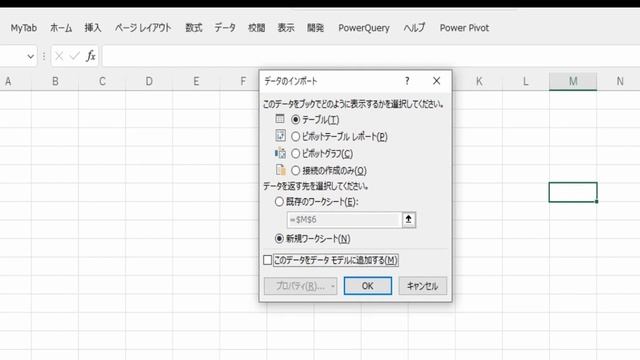Select the テーブル(T) radio button

296,120
